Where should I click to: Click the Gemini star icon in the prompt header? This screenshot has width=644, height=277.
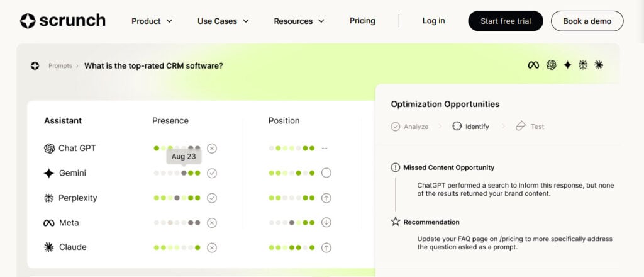(x=567, y=65)
